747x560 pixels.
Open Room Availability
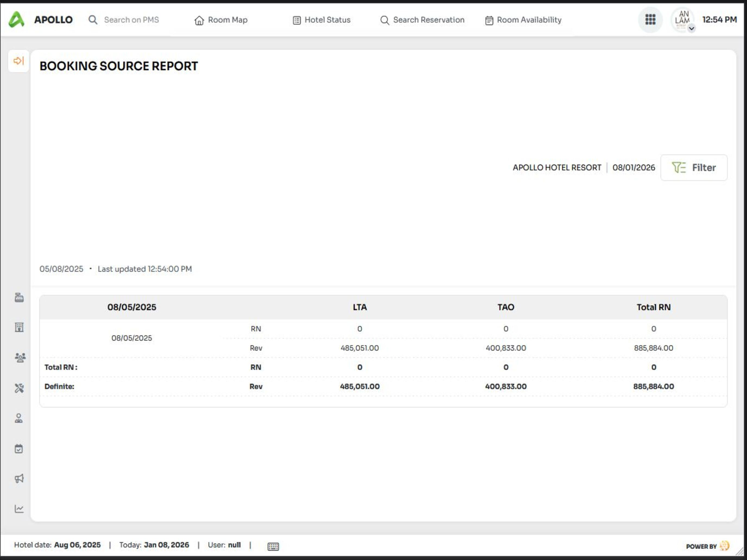tap(523, 20)
